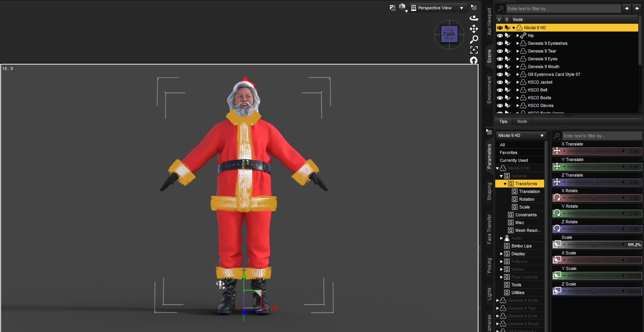644x332 pixels.
Task: Expand the Hip node in Scene
Action: (517, 36)
